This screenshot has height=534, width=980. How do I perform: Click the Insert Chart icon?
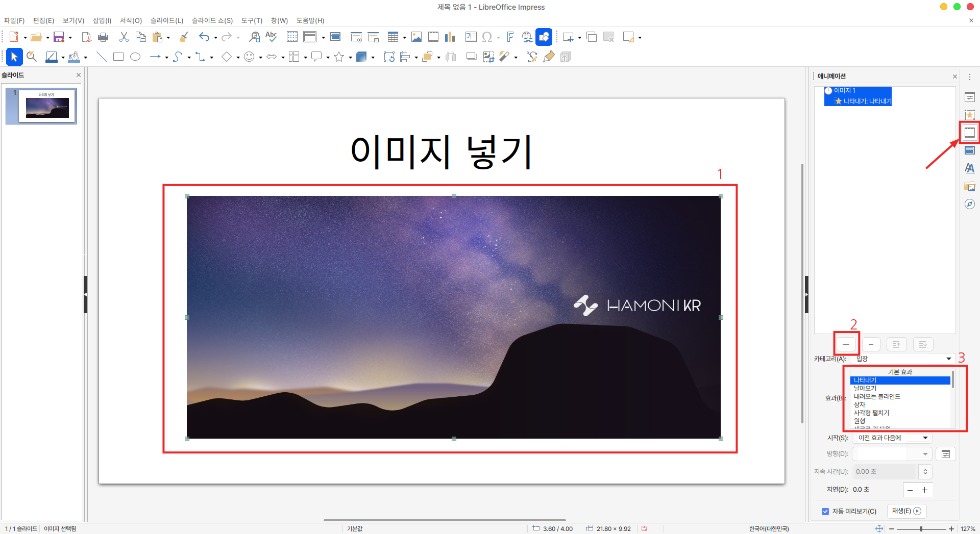[450, 37]
